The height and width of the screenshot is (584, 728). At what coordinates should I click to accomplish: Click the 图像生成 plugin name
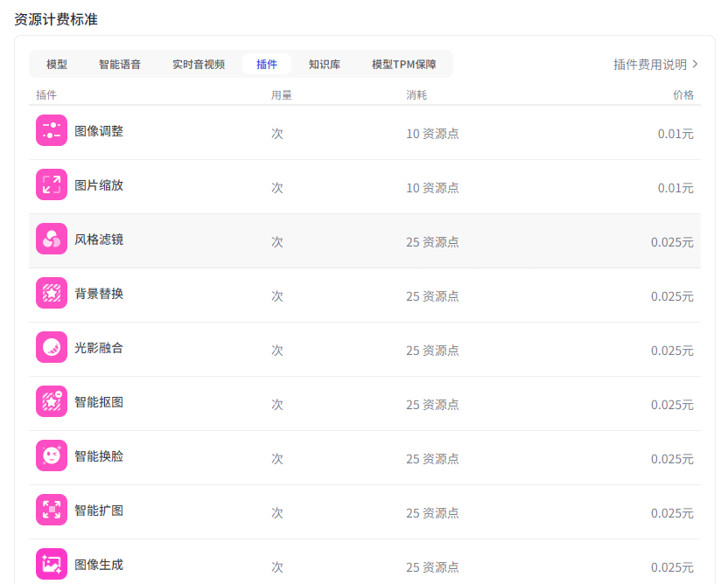pyautogui.click(x=99, y=566)
